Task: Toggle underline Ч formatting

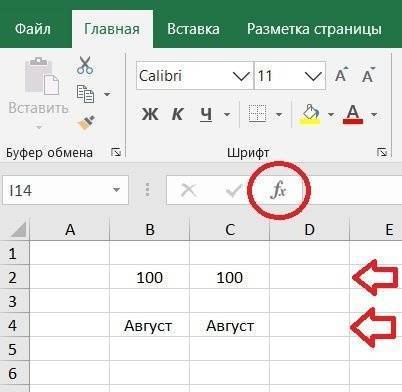Action: click(206, 114)
